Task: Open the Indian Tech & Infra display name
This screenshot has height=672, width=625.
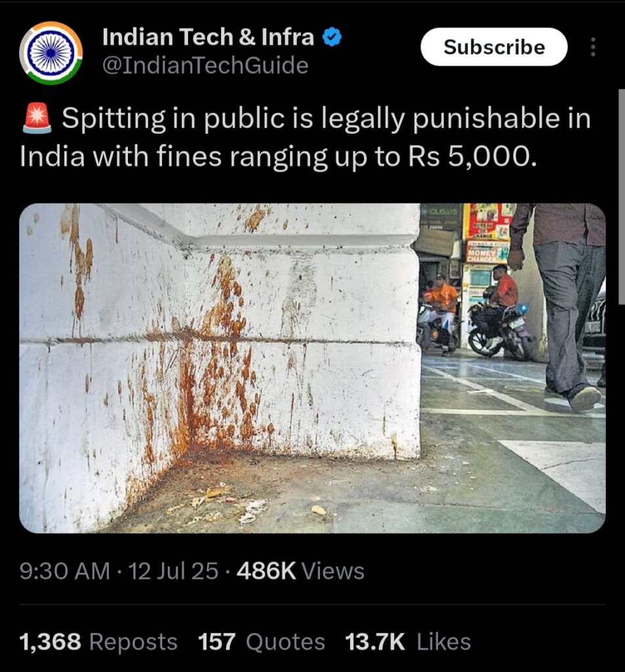Action: pos(208,37)
